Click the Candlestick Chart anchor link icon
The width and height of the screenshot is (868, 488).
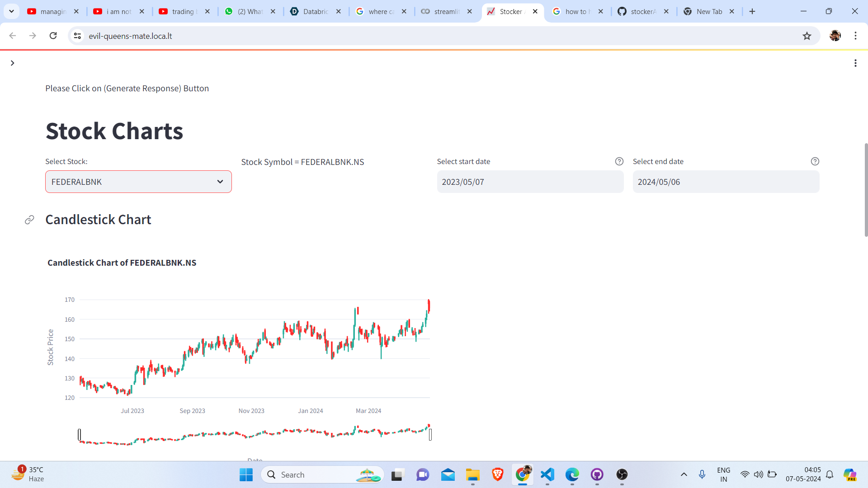29,220
